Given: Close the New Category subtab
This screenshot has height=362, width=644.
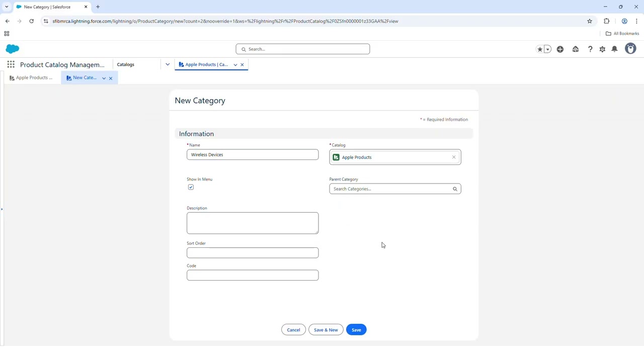Looking at the screenshot, I should point(111,78).
